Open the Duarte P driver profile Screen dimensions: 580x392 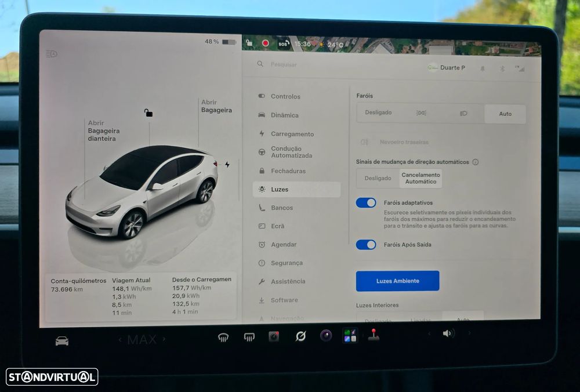447,68
